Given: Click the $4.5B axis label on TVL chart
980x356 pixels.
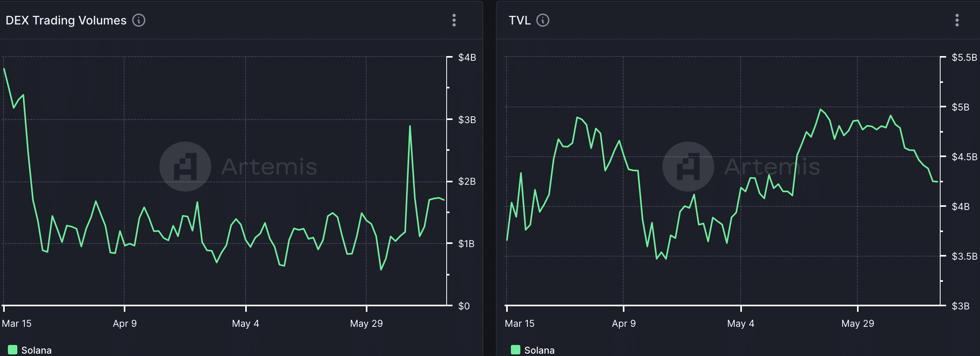Looking at the screenshot, I should (964, 157).
